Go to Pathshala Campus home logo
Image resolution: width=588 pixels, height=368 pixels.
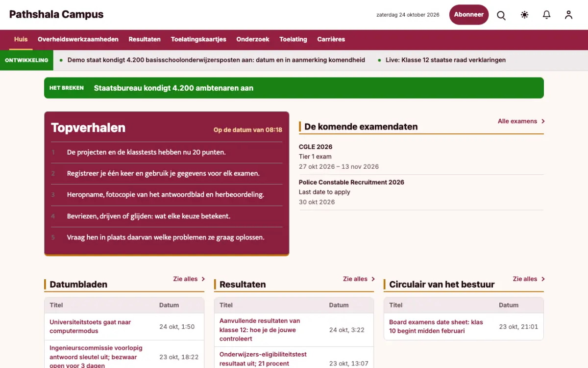[x=56, y=15]
